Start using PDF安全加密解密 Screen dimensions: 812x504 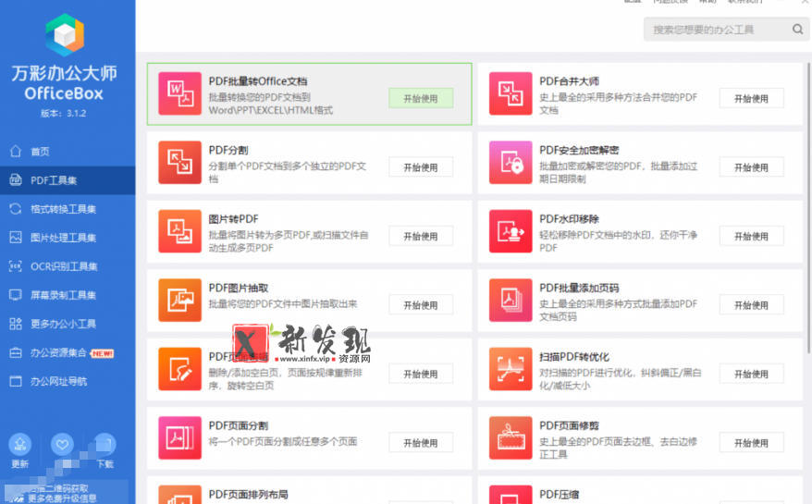click(x=751, y=167)
